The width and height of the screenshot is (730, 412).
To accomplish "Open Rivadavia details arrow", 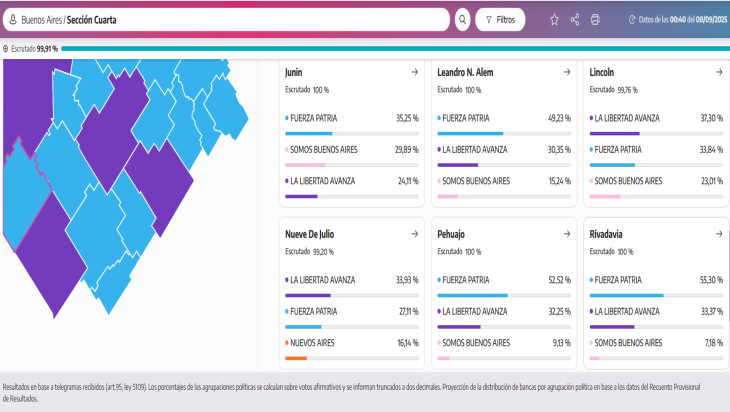I will [719, 234].
